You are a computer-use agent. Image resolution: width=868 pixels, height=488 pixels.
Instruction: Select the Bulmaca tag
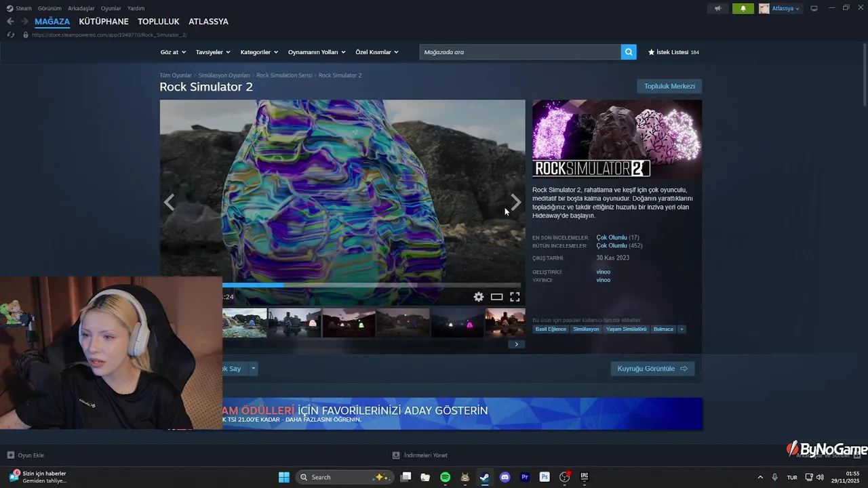[663, 329]
